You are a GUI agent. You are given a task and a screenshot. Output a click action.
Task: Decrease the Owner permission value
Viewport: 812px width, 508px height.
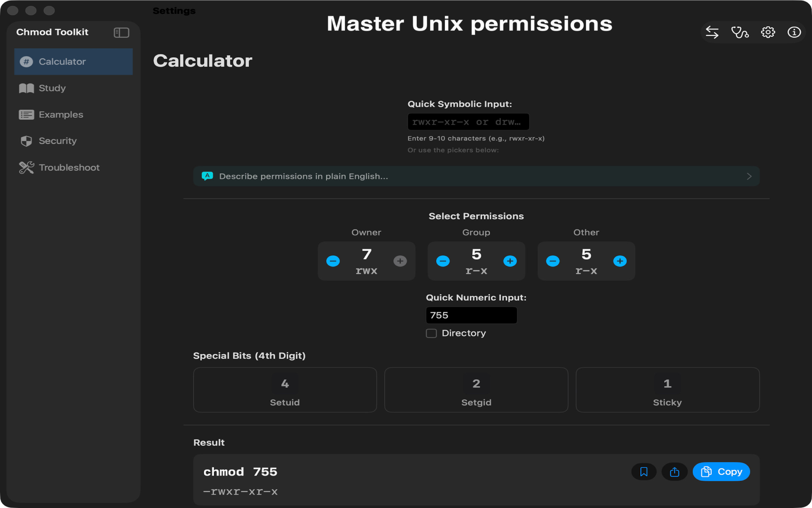coord(333,261)
